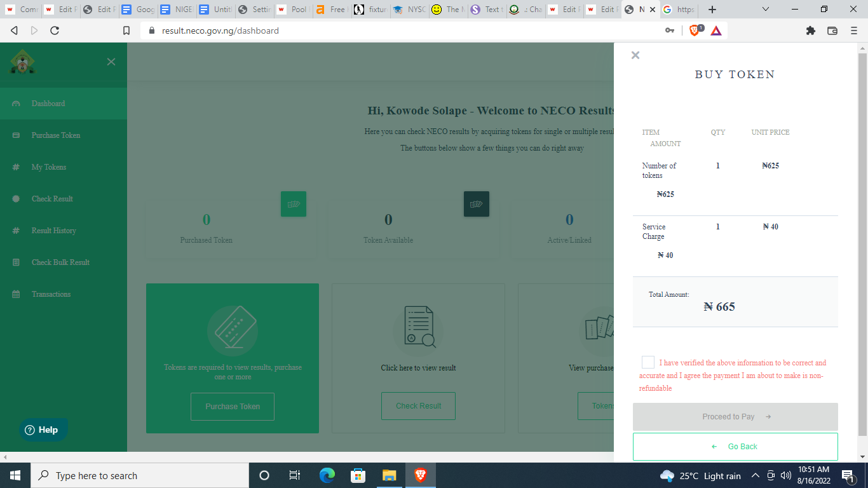Click the NECO logo in sidebar

[23, 62]
